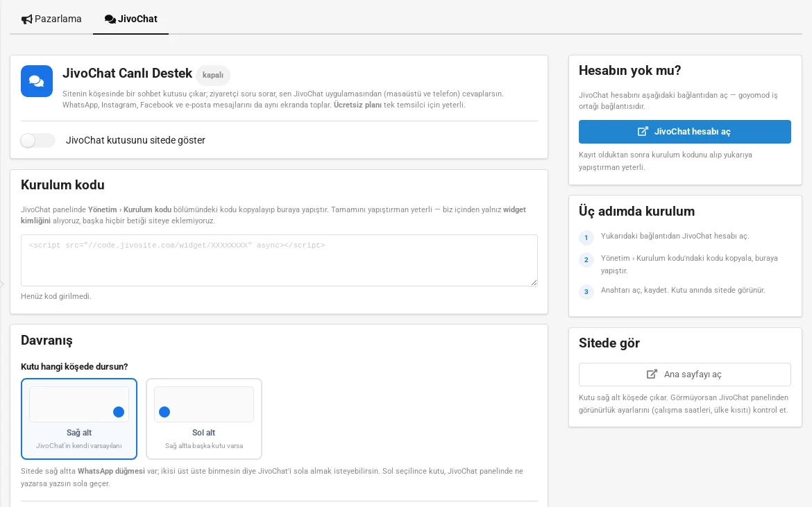The height and width of the screenshot is (507, 812).
Task: Click step 1 number badge
Action: 586,237
